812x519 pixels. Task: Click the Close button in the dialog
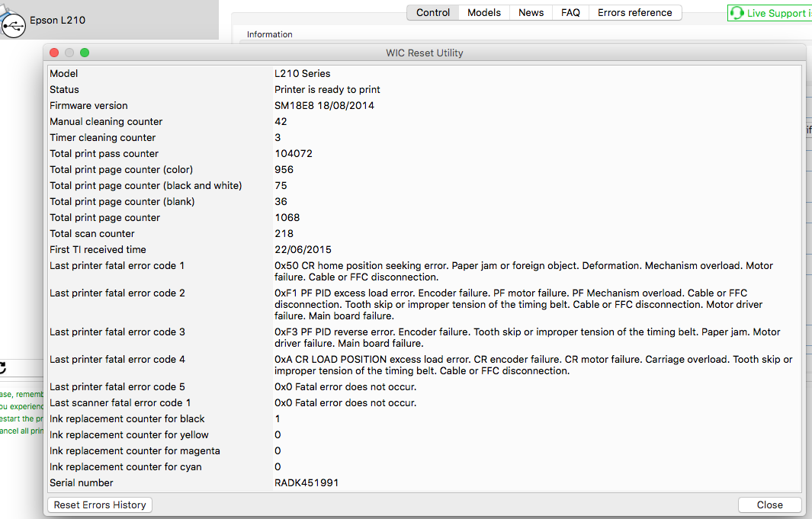769,505
